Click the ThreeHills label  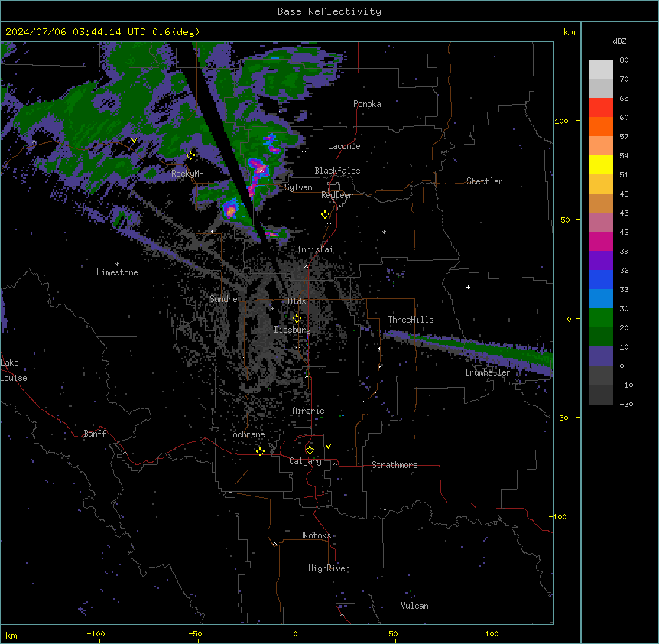(x=411, y=320)
